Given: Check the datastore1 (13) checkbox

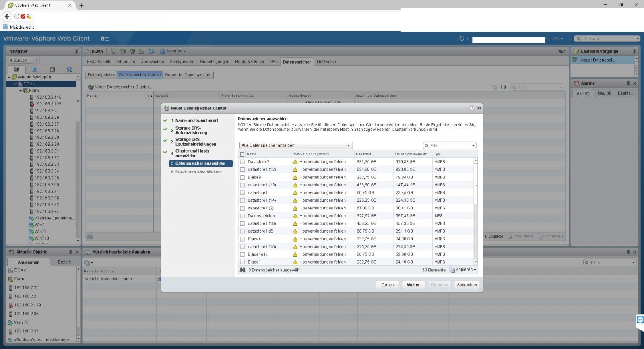Looking at the screenshot, I should (242, 185).
